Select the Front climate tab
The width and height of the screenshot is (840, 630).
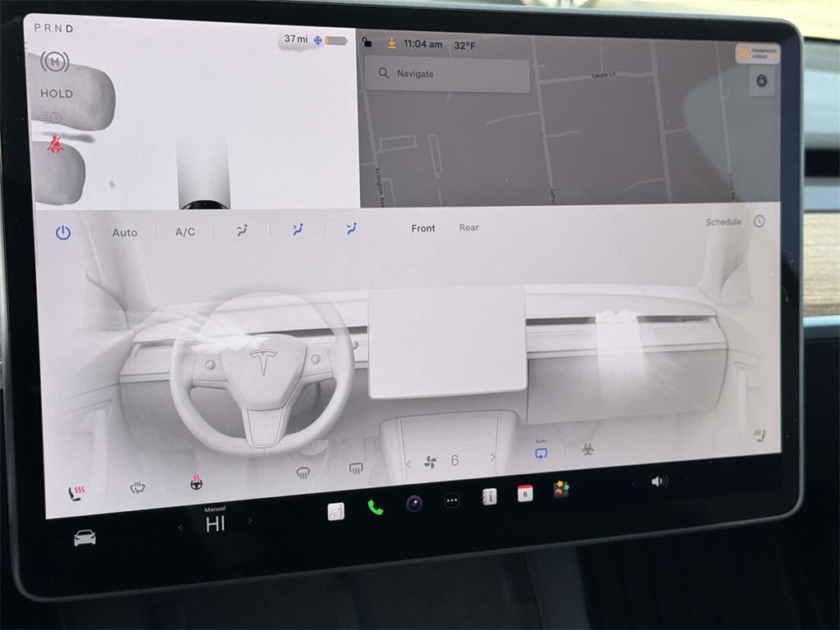423,228
